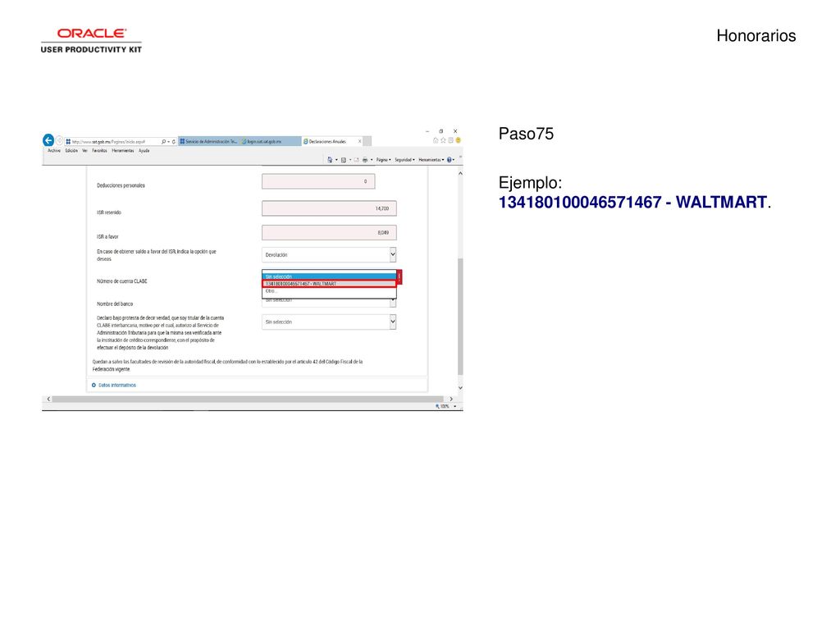
Task: Open the Ver menu
Action: [84, 151]
